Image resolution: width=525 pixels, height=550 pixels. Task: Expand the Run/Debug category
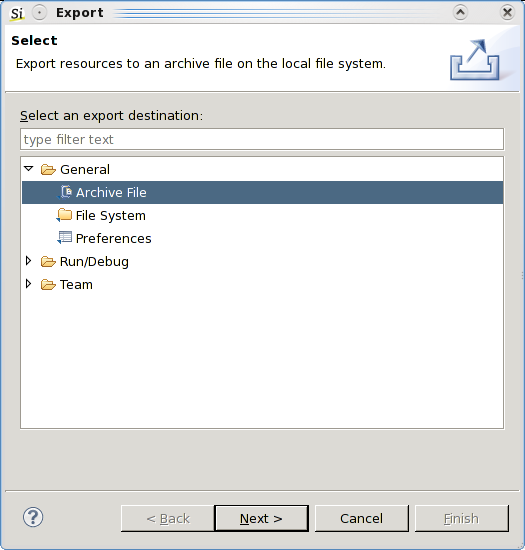(29, 261)
